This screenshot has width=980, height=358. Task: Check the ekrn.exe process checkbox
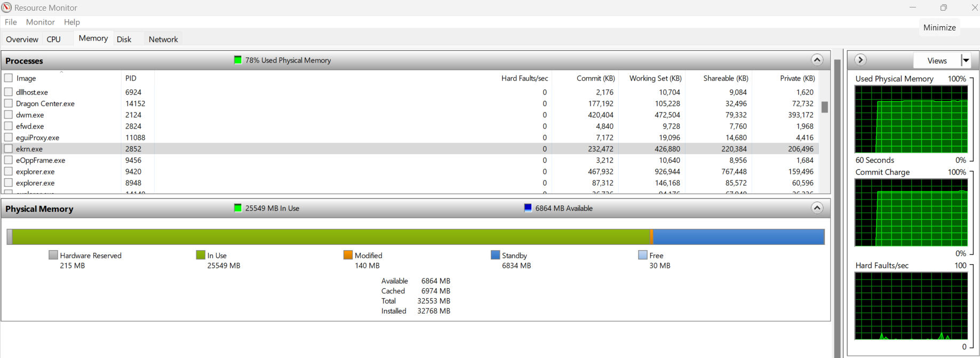9,148
